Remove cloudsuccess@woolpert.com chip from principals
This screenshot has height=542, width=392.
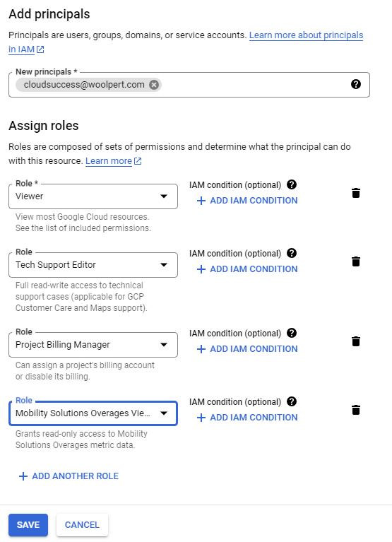(x=154, y=85)
